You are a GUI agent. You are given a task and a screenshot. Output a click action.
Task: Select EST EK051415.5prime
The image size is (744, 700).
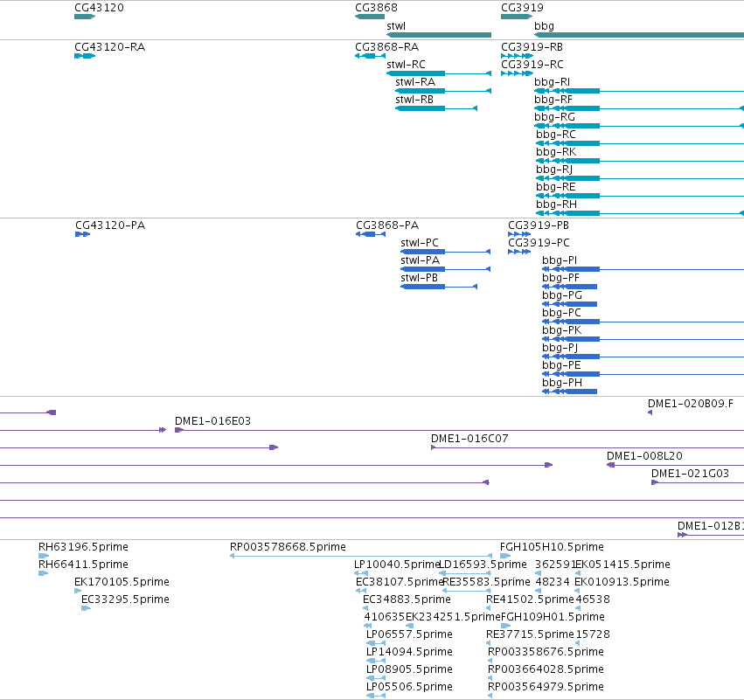click(x=622, y=565)
